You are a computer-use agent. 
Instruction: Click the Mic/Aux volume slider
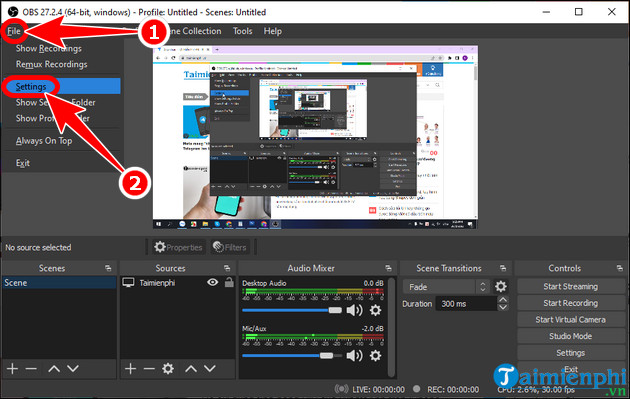[x=292, y=356]
